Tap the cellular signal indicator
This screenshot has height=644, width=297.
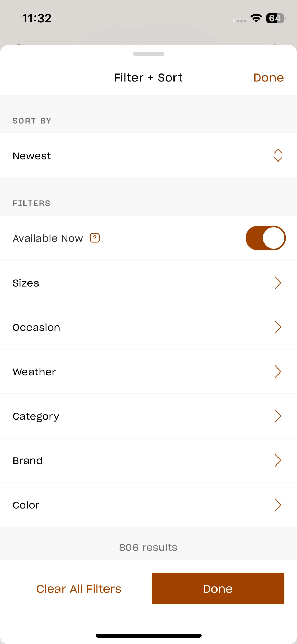pos(239,20)
